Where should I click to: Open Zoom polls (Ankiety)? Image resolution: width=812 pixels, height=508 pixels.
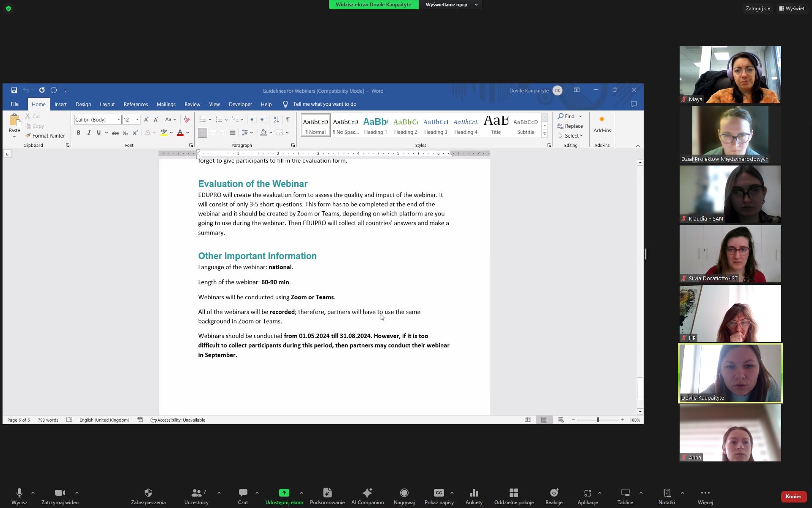474,496
